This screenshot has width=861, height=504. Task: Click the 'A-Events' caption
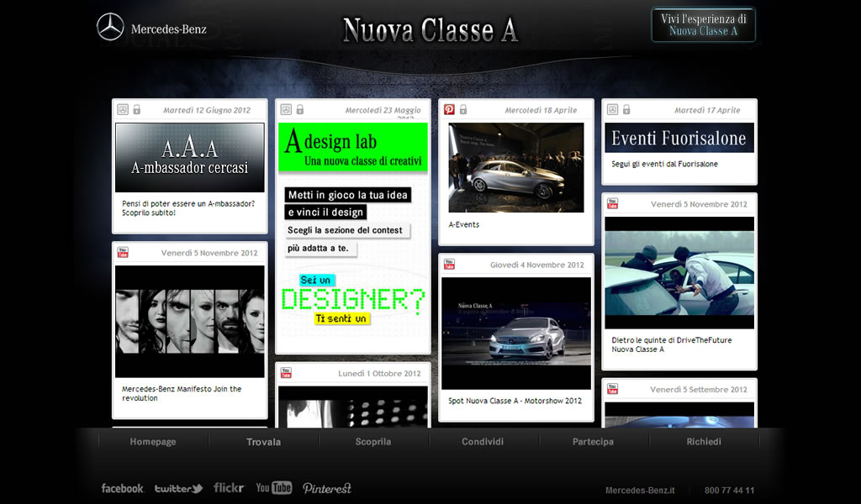[464, 224]
